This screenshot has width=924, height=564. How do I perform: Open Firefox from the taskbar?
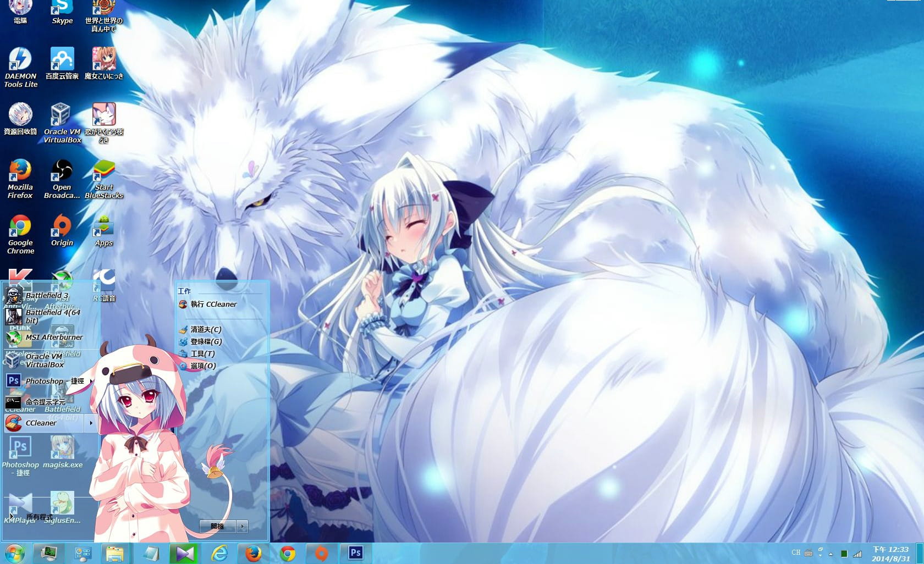coord(254,555)
